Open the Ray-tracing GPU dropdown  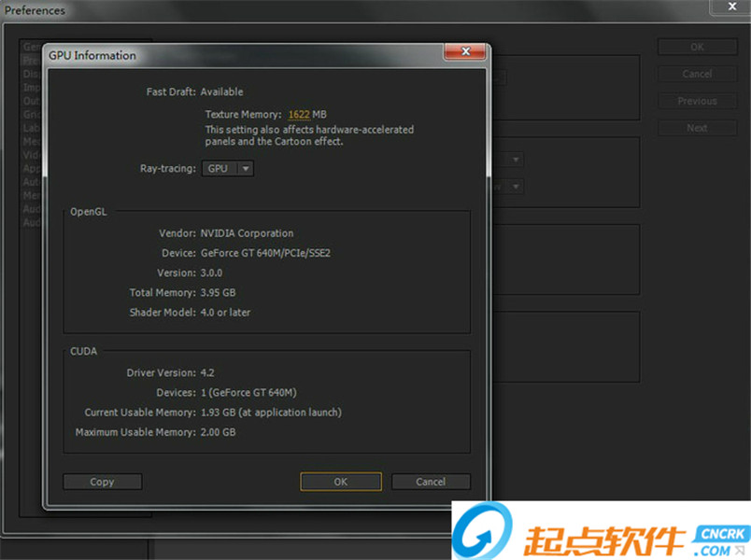coord(228,169)
